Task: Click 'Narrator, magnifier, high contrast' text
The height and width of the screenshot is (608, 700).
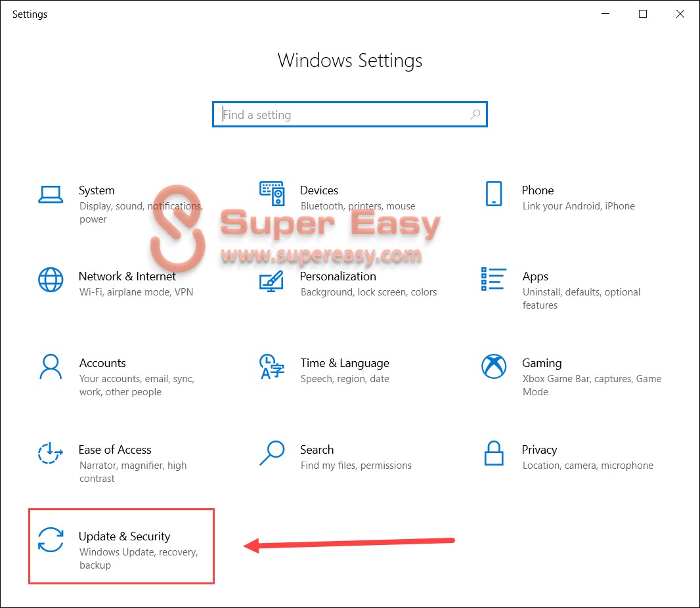Action: coord(133,472)
